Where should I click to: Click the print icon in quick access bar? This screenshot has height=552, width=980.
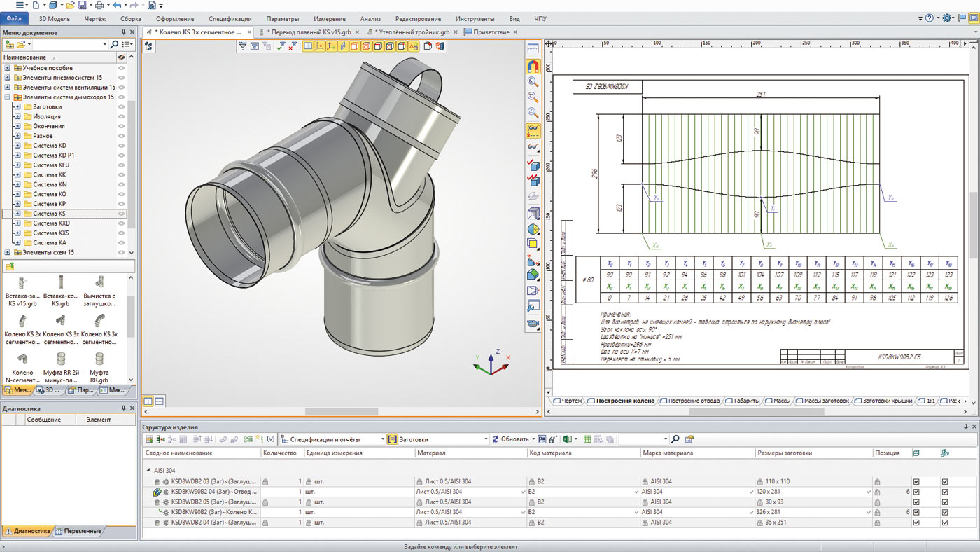tap(99, 5)
